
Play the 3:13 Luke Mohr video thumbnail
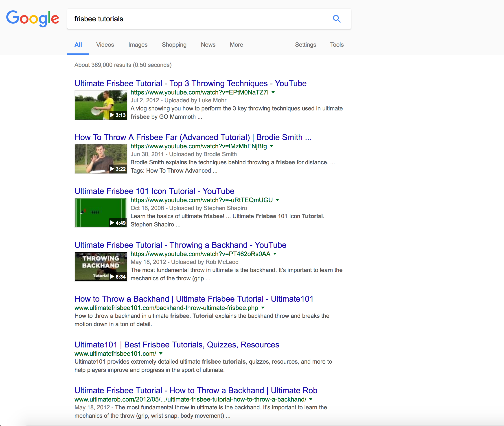coord(101,105)
